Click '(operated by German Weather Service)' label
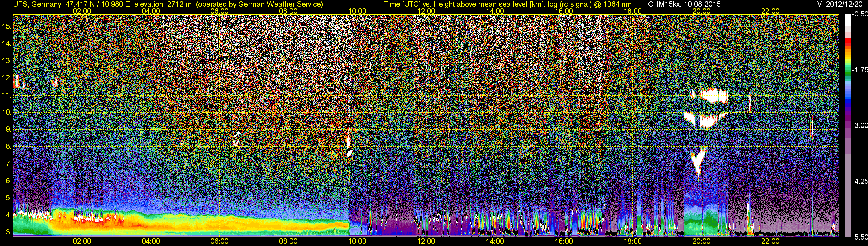868x246 pixels. (260, 4)
